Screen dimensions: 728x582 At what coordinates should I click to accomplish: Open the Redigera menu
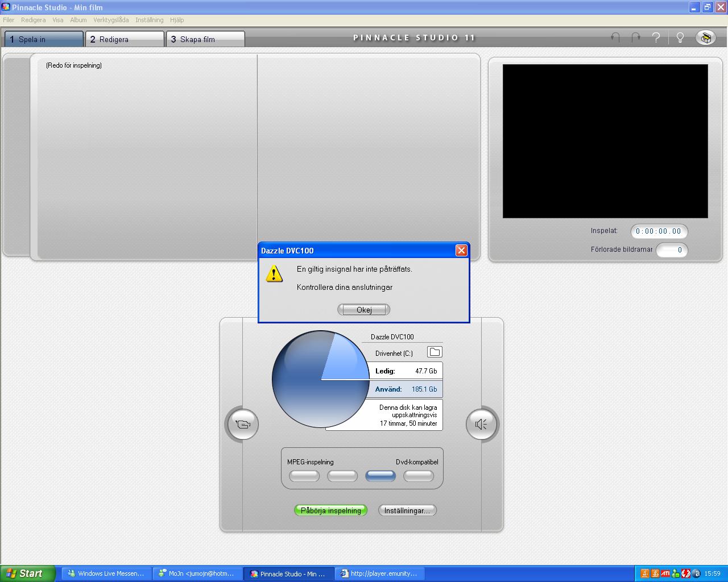[34, 20]
